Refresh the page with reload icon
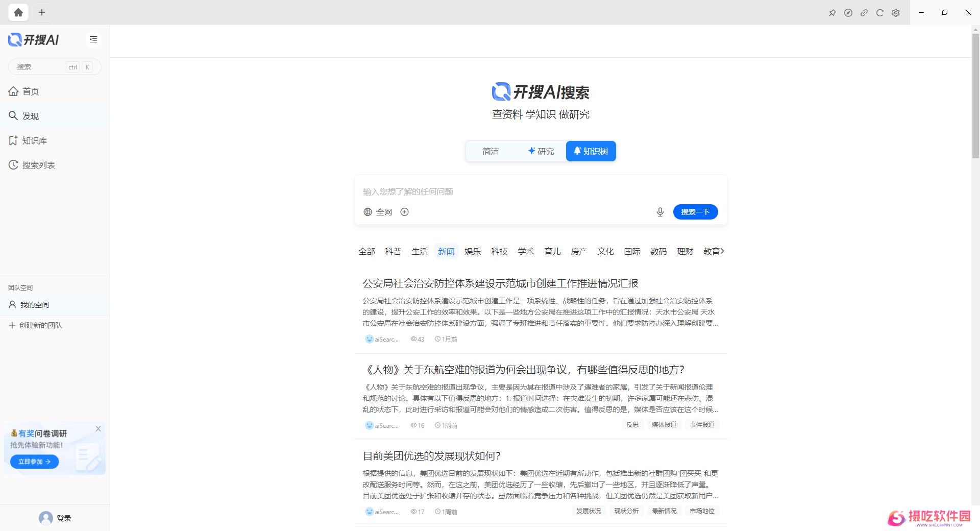 point(880,13)
